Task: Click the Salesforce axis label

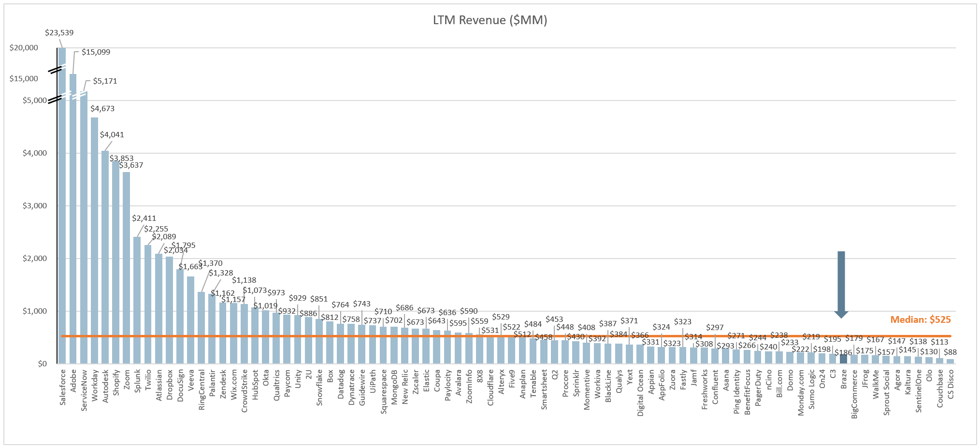Action: [x=62, y=387]
